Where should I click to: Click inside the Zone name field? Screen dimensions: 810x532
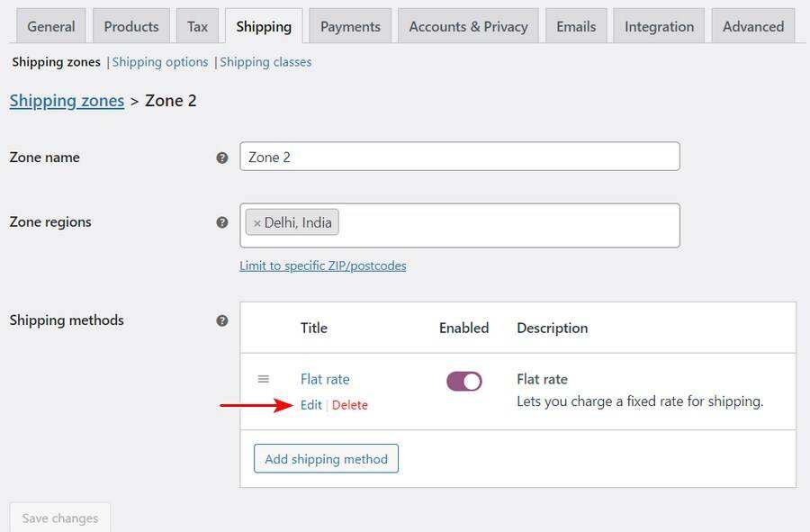[x=460, y=157]
